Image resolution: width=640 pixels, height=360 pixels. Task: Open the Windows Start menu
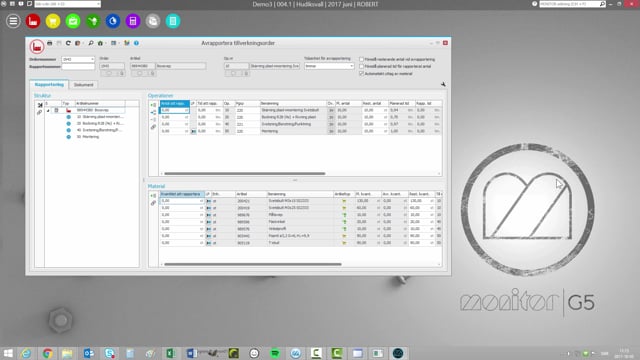tap(8, 353)
